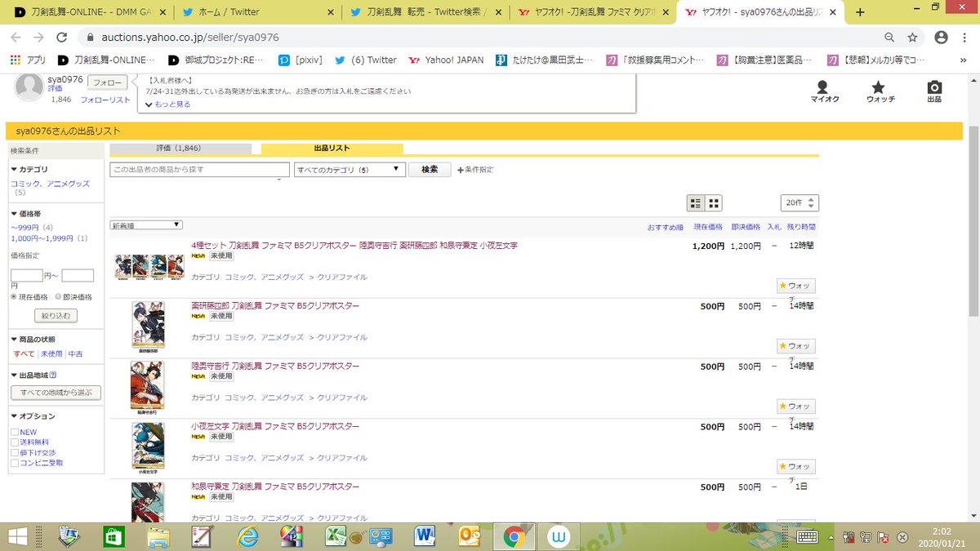Open the 20件 results-per-page selector
Image resolution: width=980 pixels, height=551 pixels.
click(800, 203)
